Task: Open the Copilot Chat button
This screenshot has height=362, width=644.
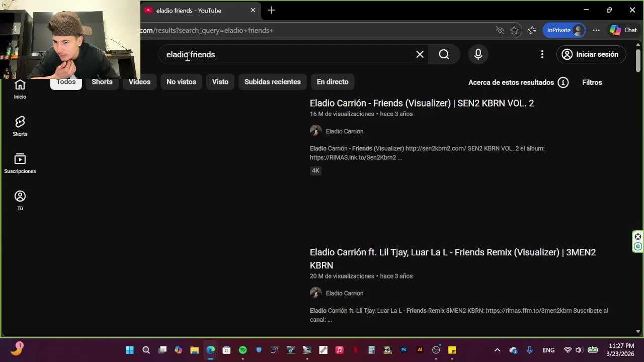Action: [624, 30]
